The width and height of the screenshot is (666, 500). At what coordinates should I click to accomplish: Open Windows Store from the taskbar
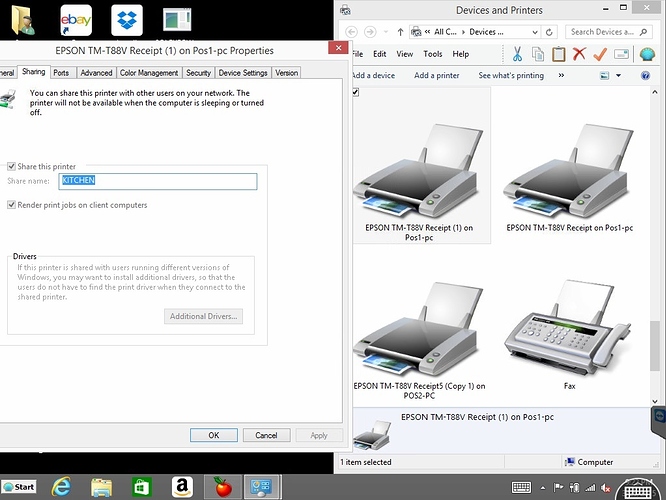pos(141,487)
